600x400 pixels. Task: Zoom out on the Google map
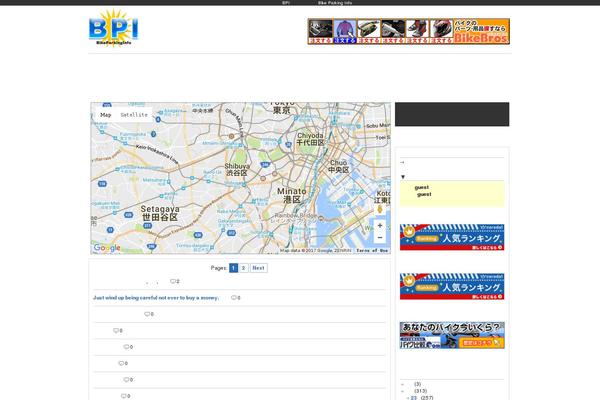pyautogui.click(x=380, y=238)
